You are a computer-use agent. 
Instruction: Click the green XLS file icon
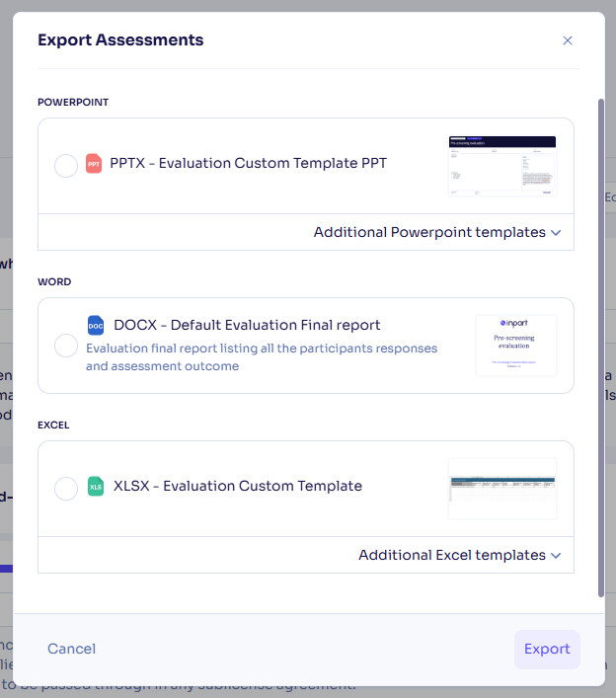[x=96, y=486]
